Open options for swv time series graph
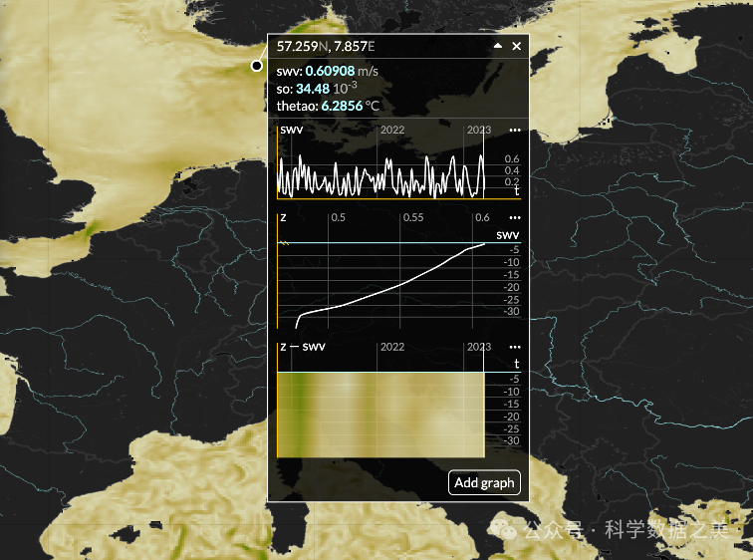 coord(515,130)
